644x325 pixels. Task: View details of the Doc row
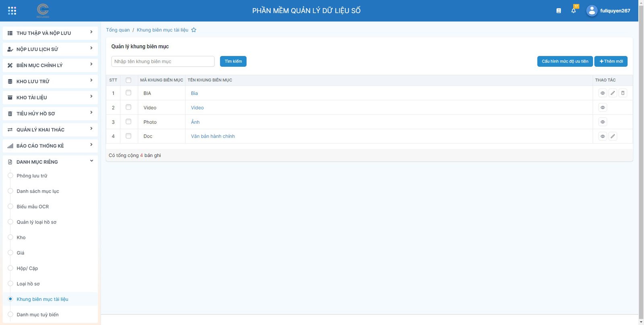[x=603, y=136]
